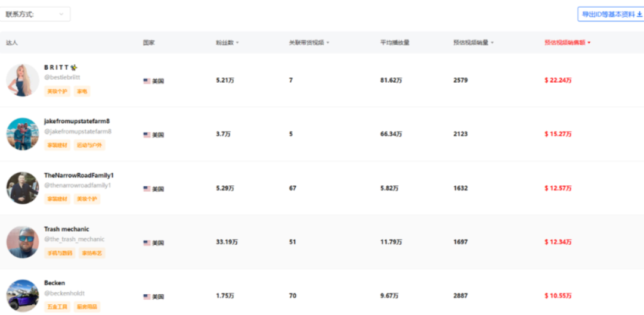The height and width of the screenshot is (315, 644).
Task: Select 运动与户外 tag under jakefromupstatefarm8
Action: pos(89,145)
